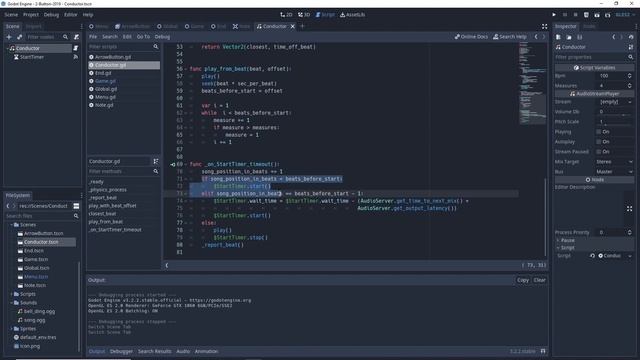The width and height of the screenshot is (640, 360).
Task: Click the code minimap
Action: pyautogui.click(x=532, y=84)
